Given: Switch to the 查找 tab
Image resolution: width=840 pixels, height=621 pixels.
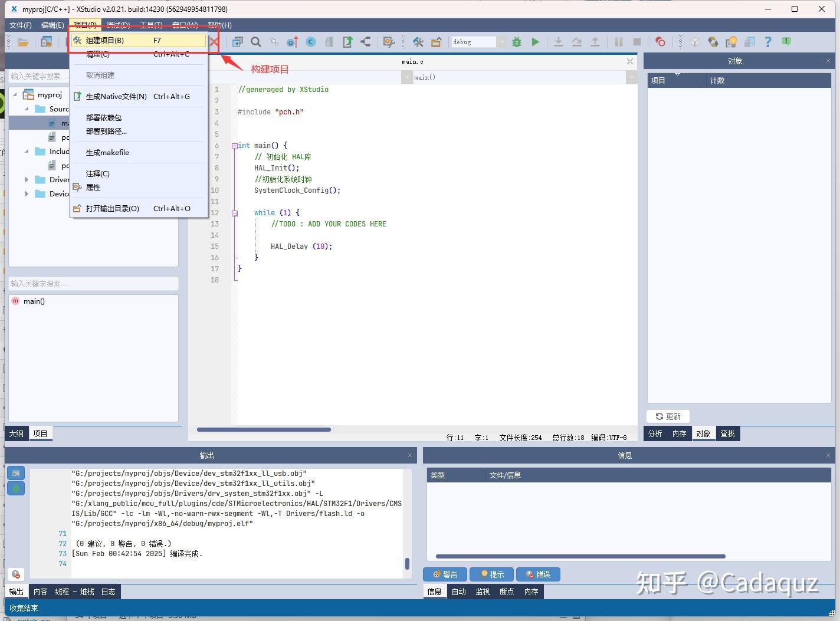Looking at the screenshot, I should (x=728, y=433).
